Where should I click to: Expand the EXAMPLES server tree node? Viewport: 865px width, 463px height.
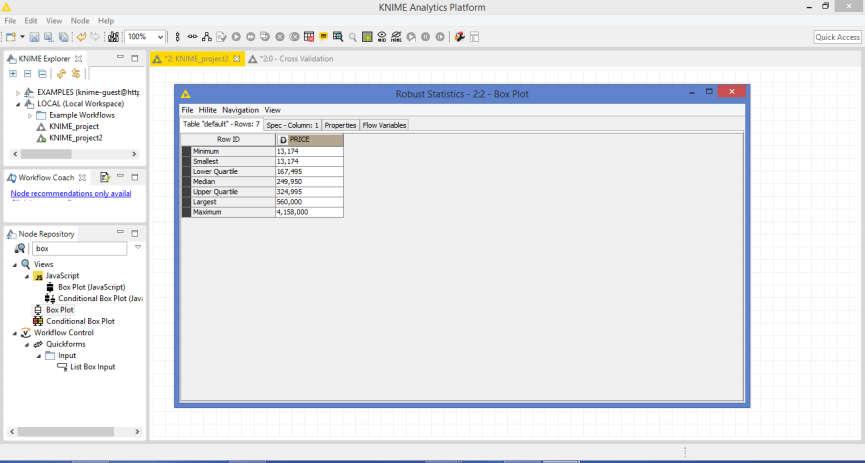(x=18, y=93)
